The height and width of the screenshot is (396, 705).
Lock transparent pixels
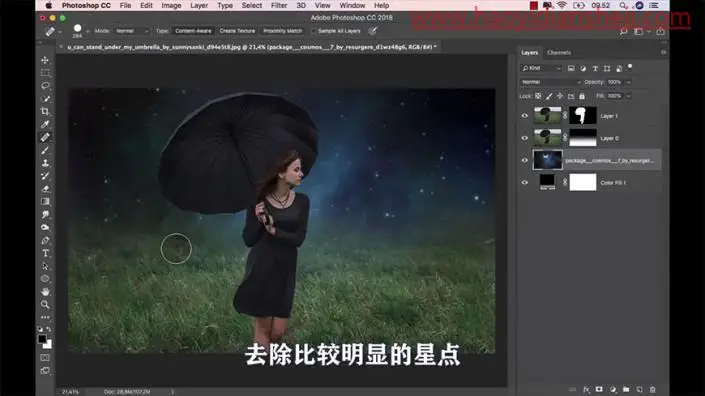coord(538,96)
